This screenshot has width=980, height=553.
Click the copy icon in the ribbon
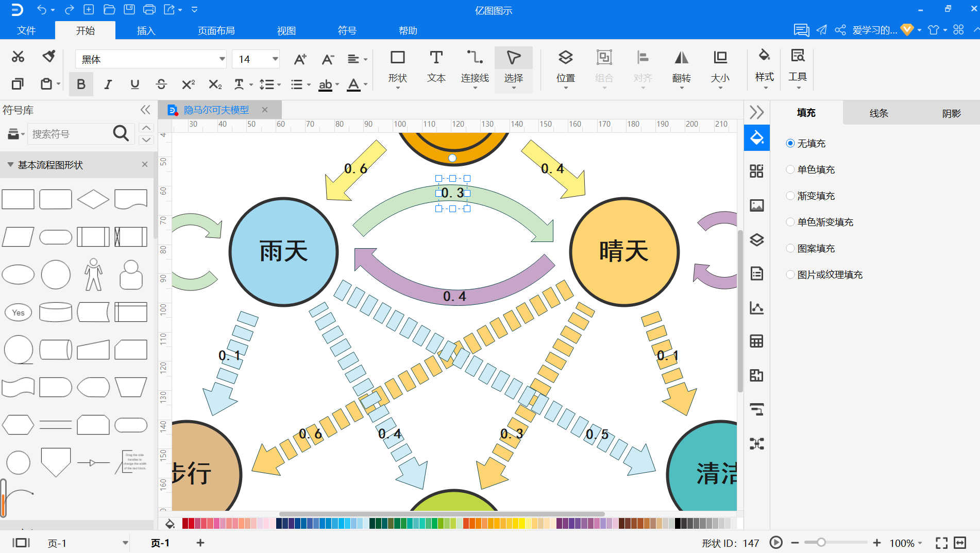tap(18, 83)
